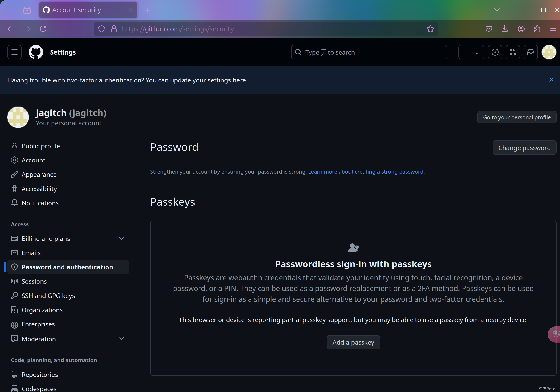The height and width of the screenshot is (392, 560).
Task: Click the bookmark star icon in toolbar
Action: (431, 29)
